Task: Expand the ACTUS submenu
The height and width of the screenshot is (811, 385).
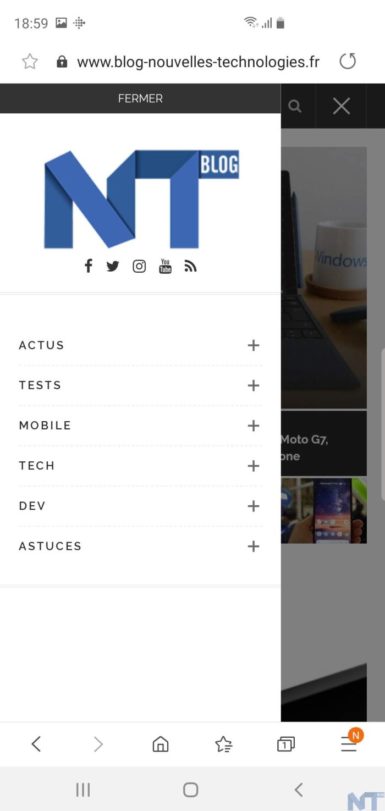Action: (x=253, y=346)
